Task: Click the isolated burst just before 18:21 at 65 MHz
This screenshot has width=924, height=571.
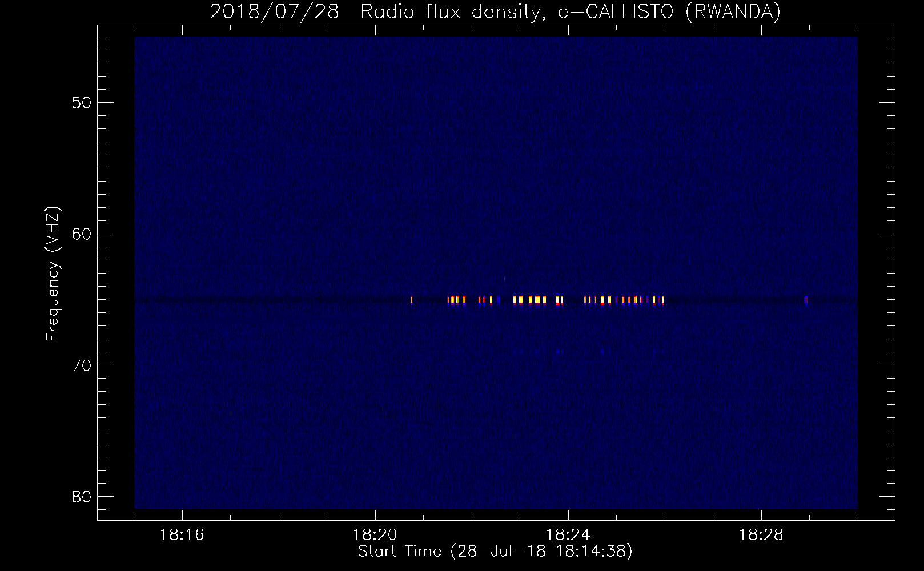Action: pyautogui.click(x=411, y=300)
